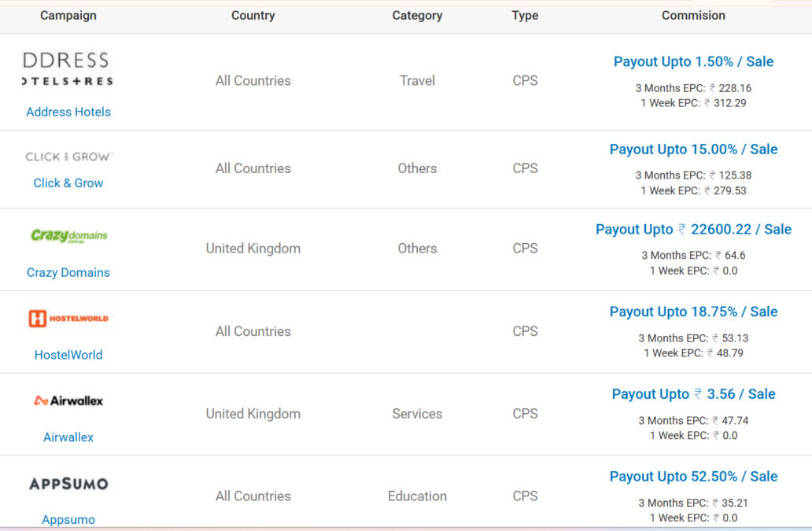Click the Airwallex logo image
812x531 pixels.
[68, 400]
